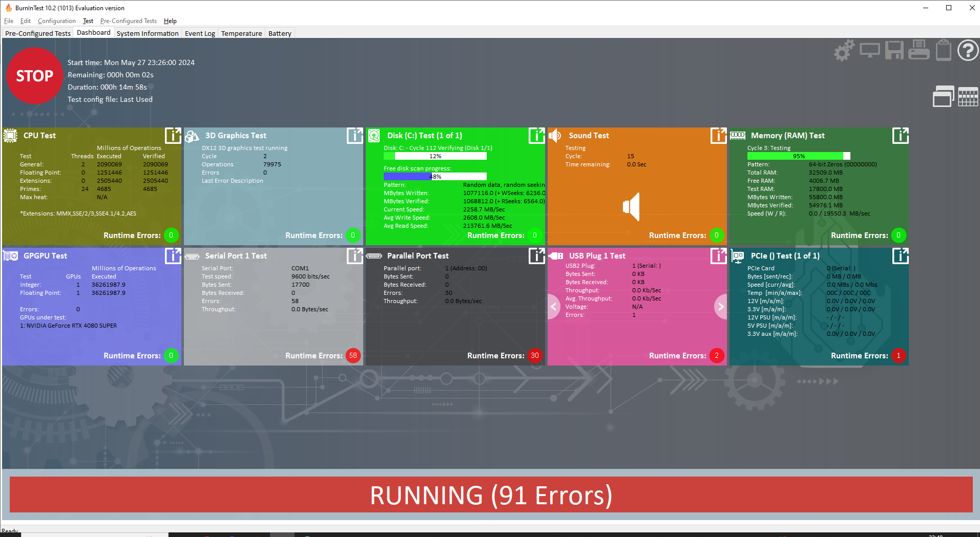Click the 3D shapes icon on Graphics tile
Screen dimensions: 980x537
192,136
